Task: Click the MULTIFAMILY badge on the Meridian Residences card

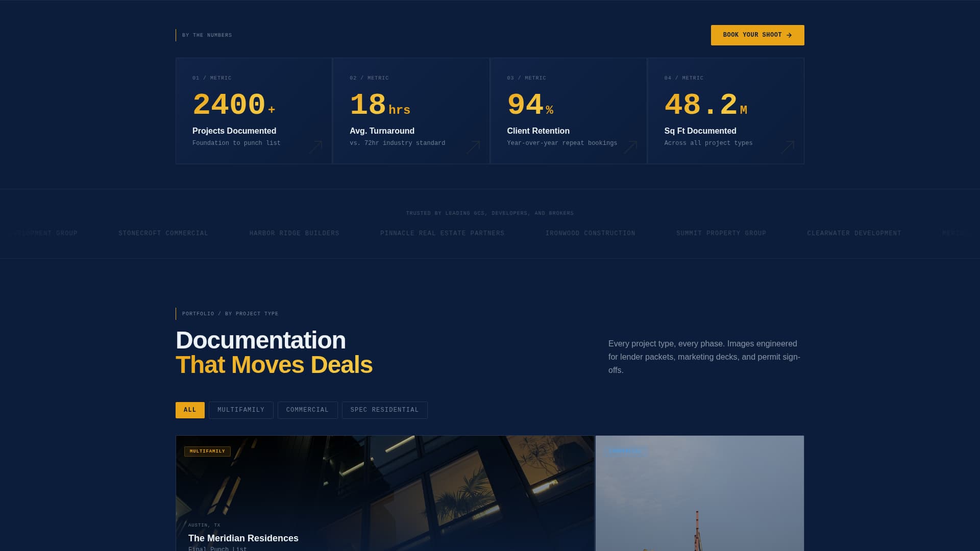Action: pos(208,451)
